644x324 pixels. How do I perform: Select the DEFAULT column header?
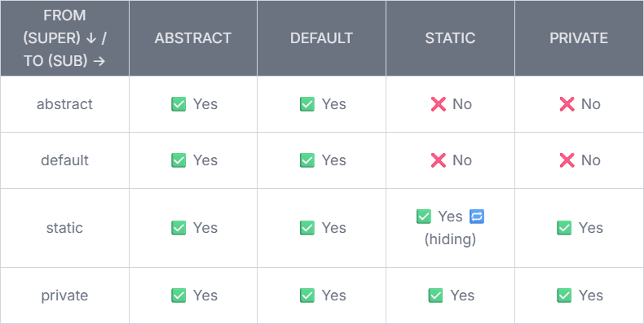(321, 38)
